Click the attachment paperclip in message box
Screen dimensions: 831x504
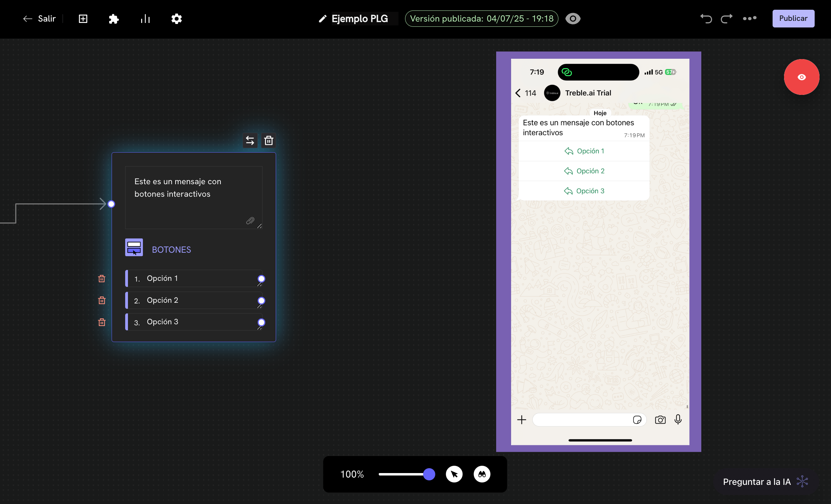(250, 221)
